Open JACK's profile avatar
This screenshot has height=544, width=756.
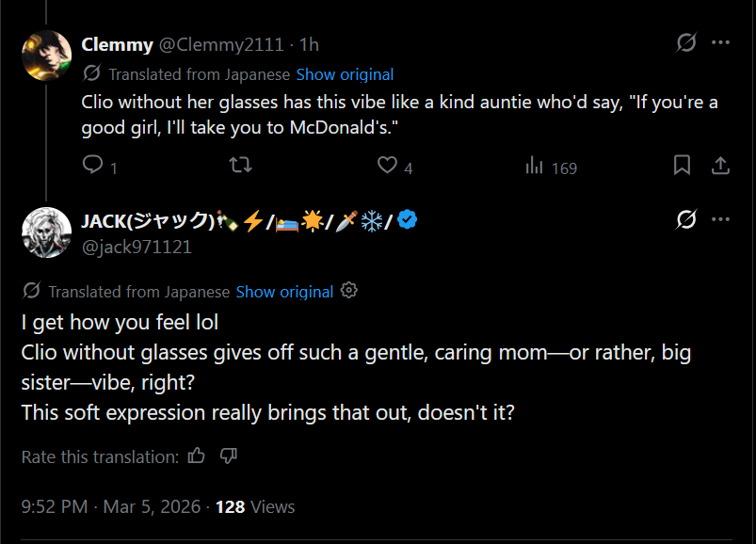[x=46, y=232]
